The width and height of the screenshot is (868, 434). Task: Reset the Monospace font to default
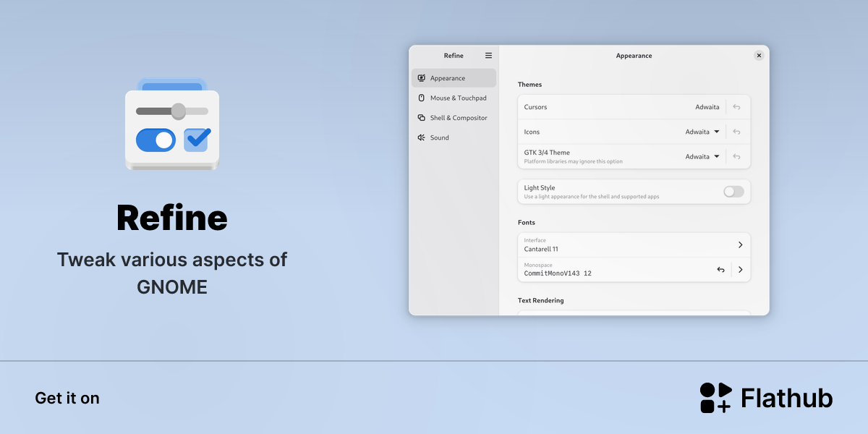[720, 270]
